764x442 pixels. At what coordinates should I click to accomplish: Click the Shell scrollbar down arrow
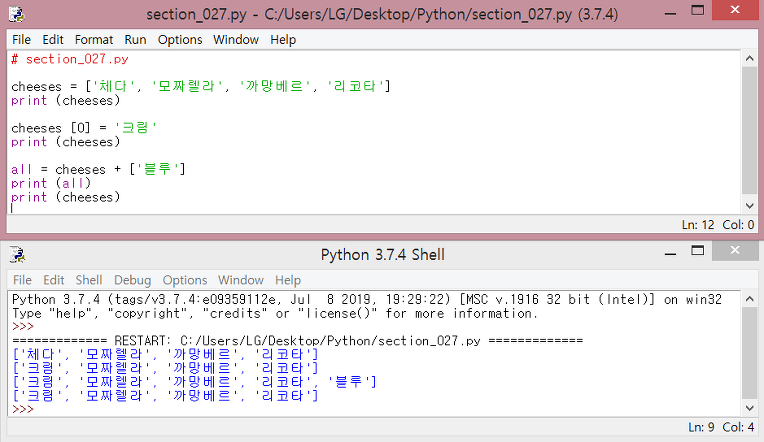749,408
